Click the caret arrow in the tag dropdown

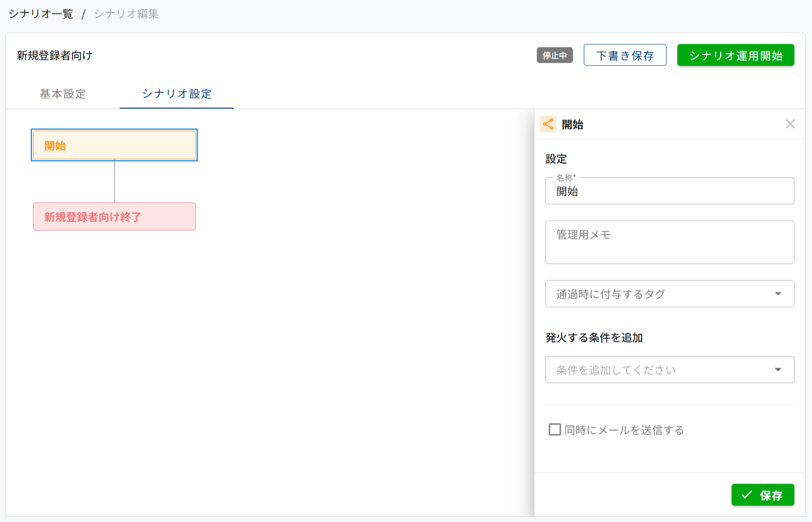[778, 294]
